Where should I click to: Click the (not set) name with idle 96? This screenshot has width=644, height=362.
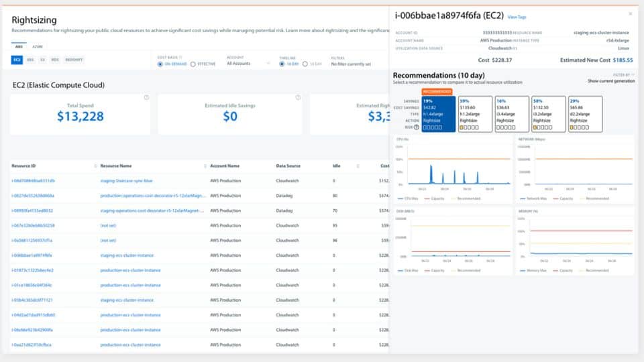[108, 241]
